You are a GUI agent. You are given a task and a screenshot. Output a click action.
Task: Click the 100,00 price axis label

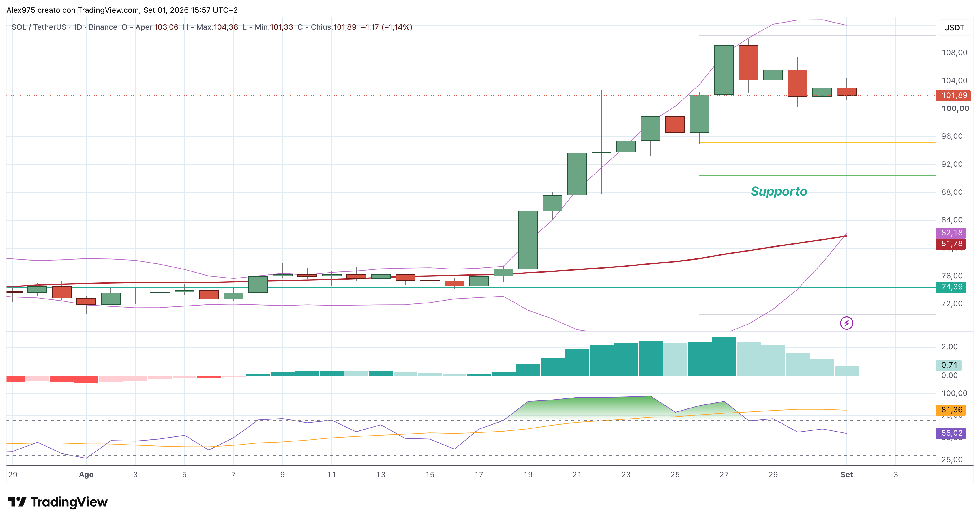(955, 109)
